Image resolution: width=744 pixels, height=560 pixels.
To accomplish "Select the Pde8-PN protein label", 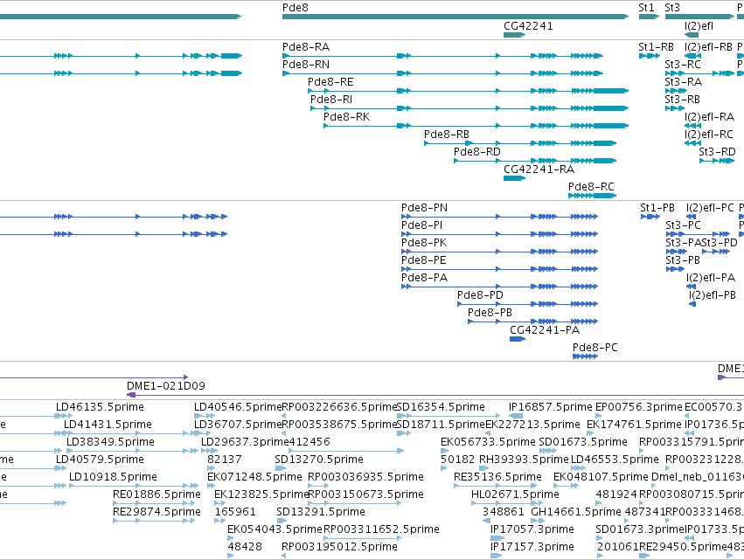I will point(424,208).
